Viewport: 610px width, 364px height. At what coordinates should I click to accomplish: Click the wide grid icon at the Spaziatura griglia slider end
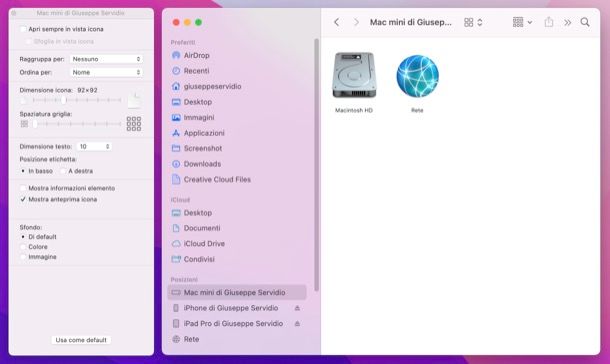tap(134, 124)
